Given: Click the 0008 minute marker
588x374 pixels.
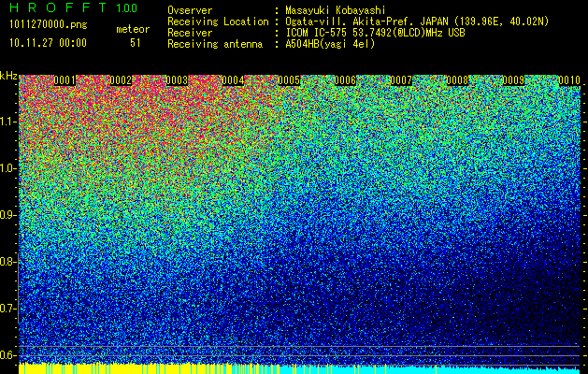Looking at the screenshot, I should 457,80.
